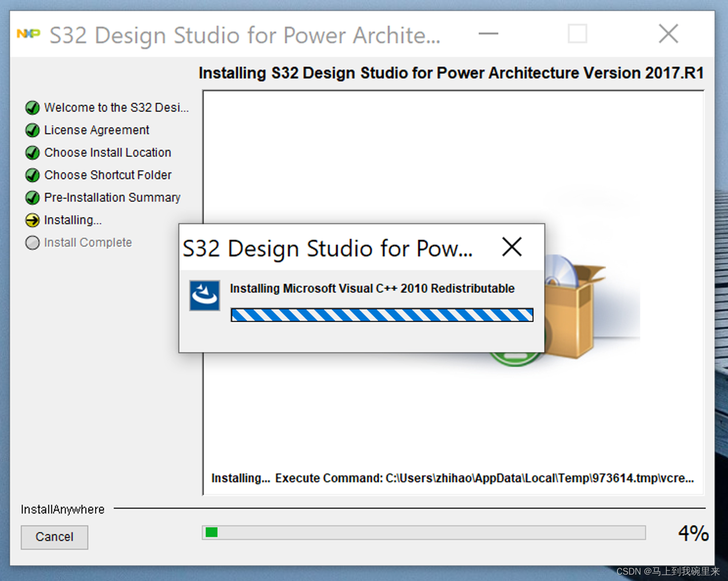The image size is (728, 581).
Task: Click the disabled maximize button of installer
Action: 578,34
